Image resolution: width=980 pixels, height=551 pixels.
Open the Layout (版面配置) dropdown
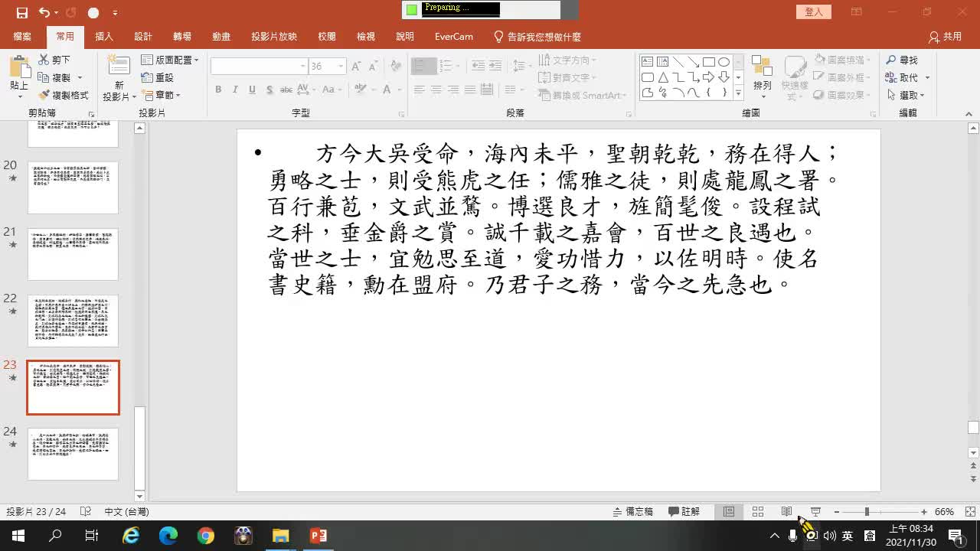[x=170, y=60]
